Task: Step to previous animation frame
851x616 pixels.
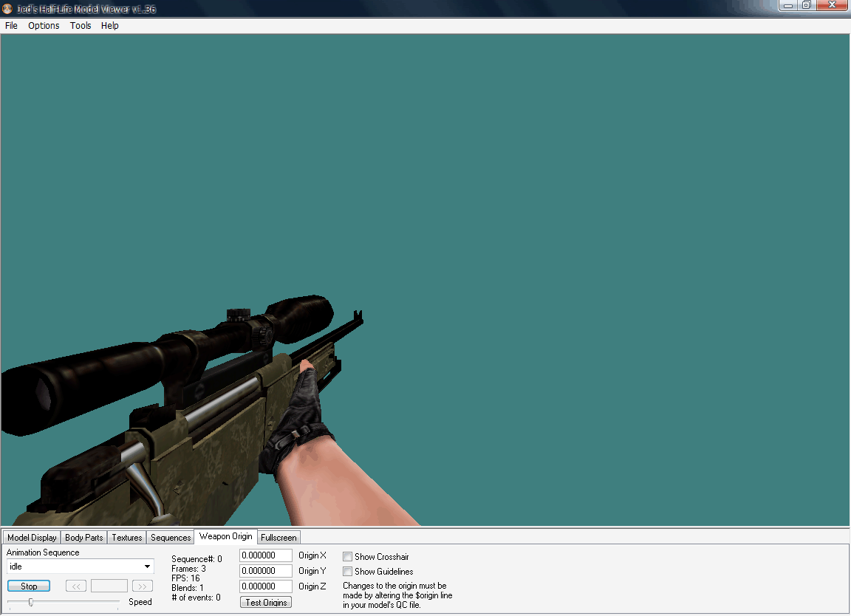Action: pyautogui.click(x=76, y=586)
